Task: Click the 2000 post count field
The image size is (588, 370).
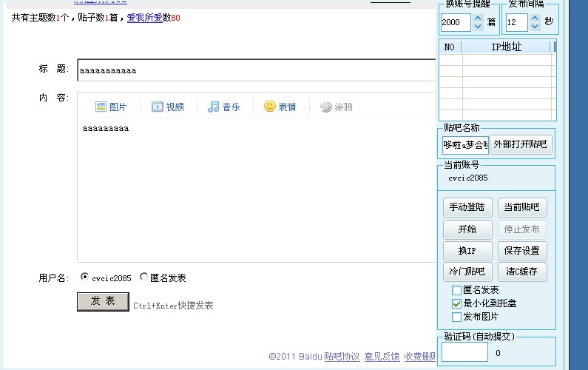Action: pyautogui.click(x=456, y=22)
